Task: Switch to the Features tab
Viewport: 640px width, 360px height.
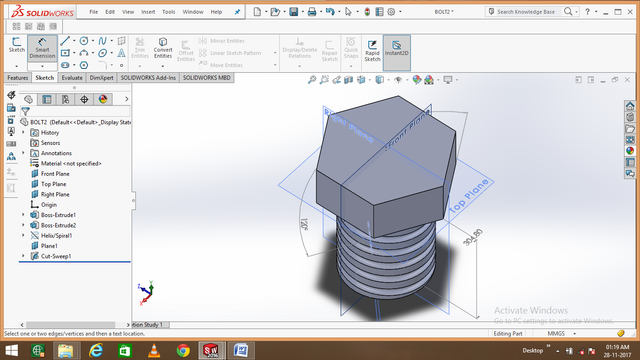Action: (18, 78)
